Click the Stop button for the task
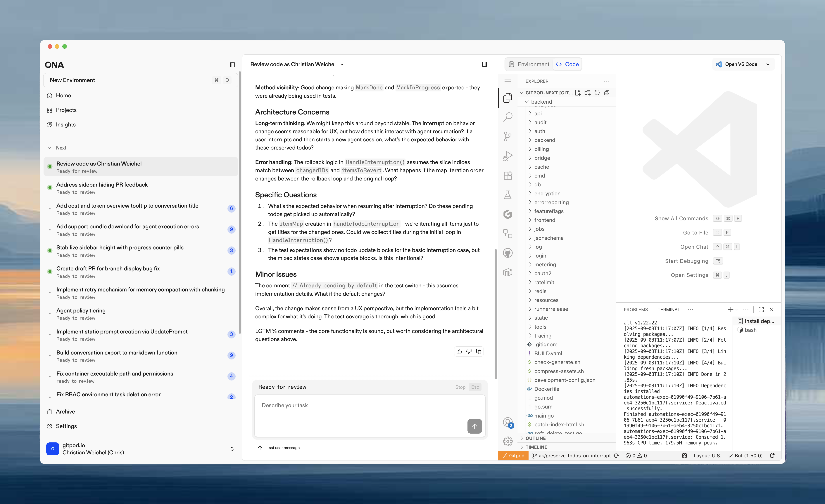 pyautogui.click(x=460, y=387)
